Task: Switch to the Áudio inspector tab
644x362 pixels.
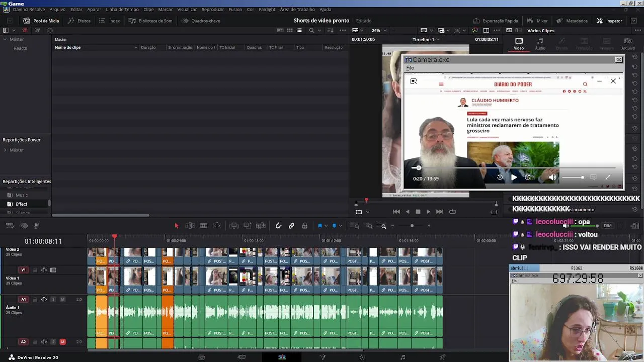Action: 540,44
